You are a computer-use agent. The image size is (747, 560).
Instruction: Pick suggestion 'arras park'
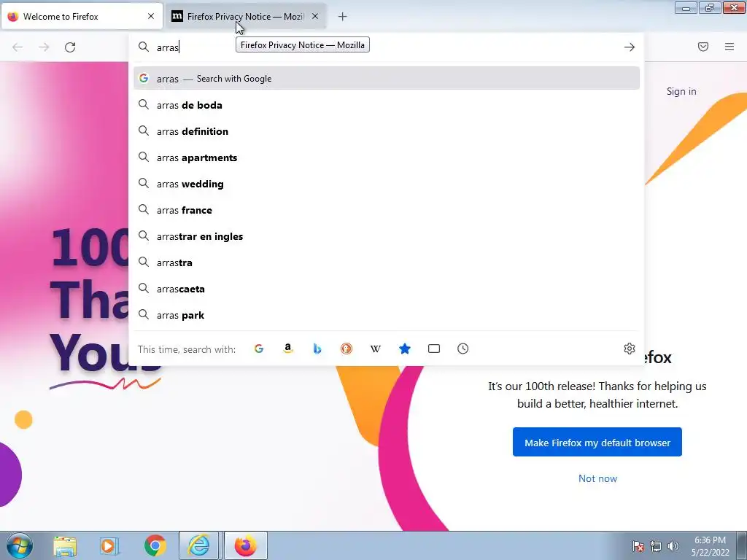coord(387,315)
